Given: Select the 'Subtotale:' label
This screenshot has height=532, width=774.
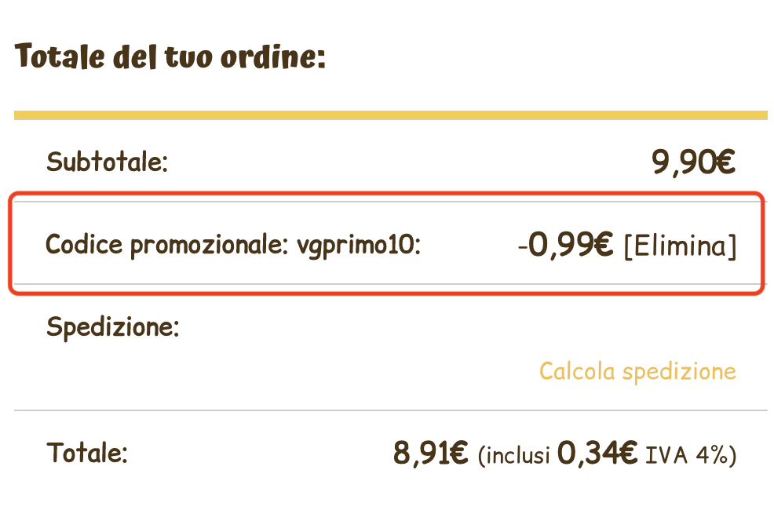Looking at the screenshot, I should point(108,163).
